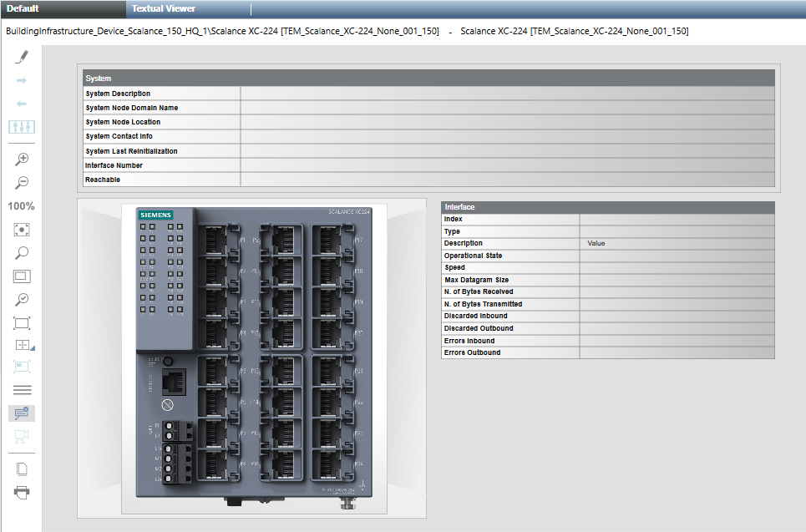Click the duplicate page icon
806x532 pixels.
[22, 469]
